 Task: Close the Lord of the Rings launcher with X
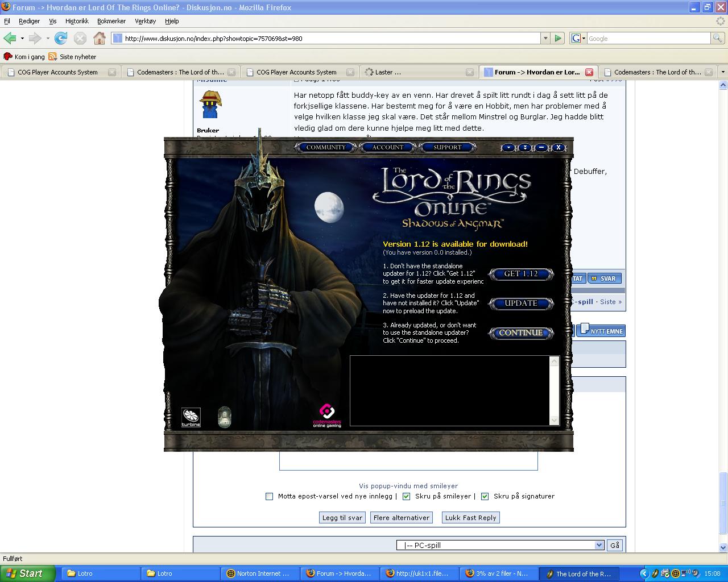559,147
